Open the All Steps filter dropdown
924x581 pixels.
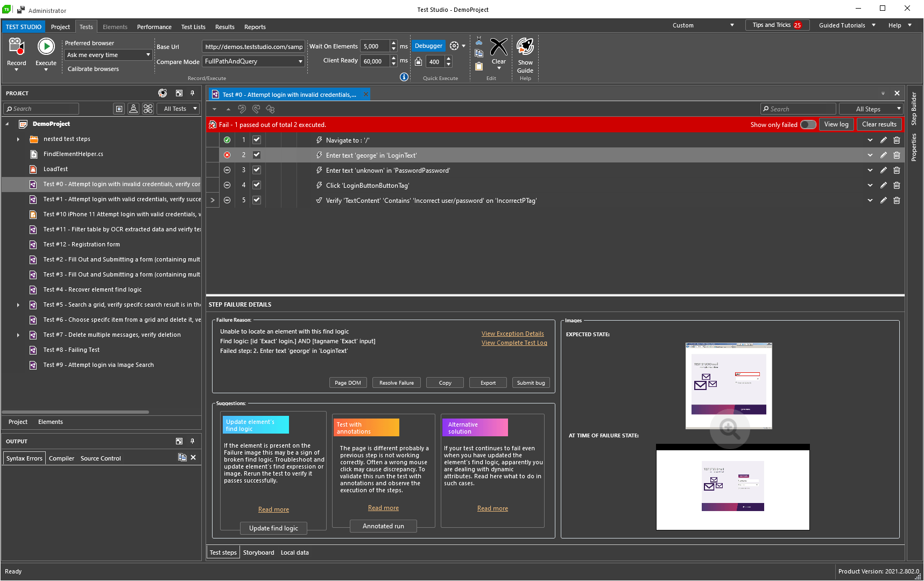(x=871, y=109)
